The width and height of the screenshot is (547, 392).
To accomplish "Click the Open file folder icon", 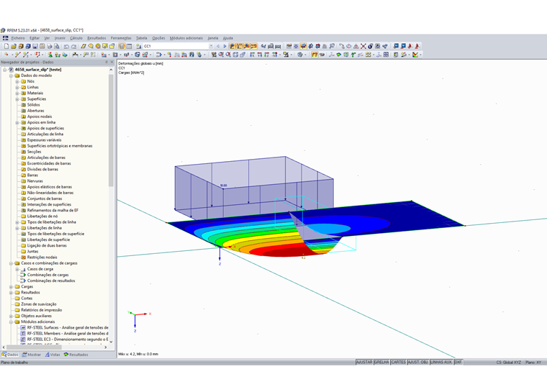I will click(14, 46).
